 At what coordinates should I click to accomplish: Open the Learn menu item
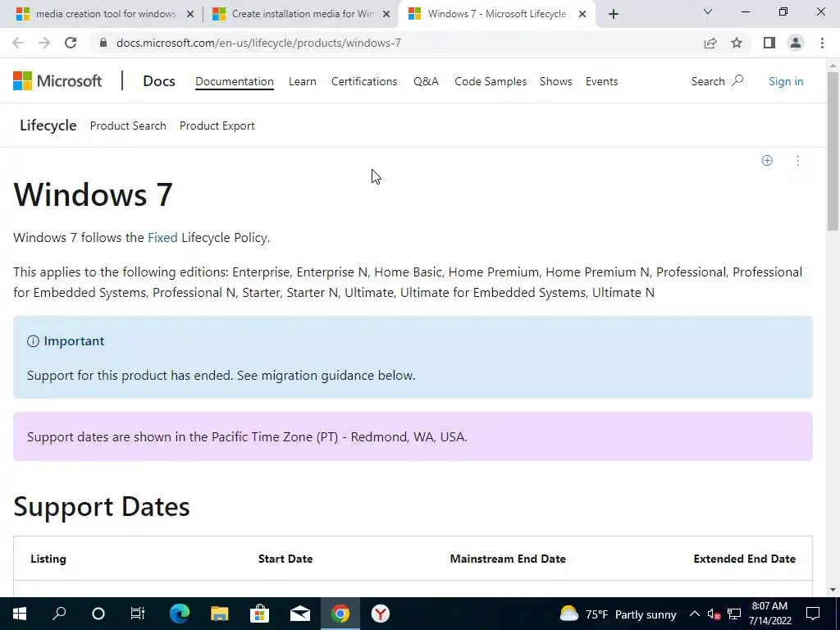pos(302,81)
